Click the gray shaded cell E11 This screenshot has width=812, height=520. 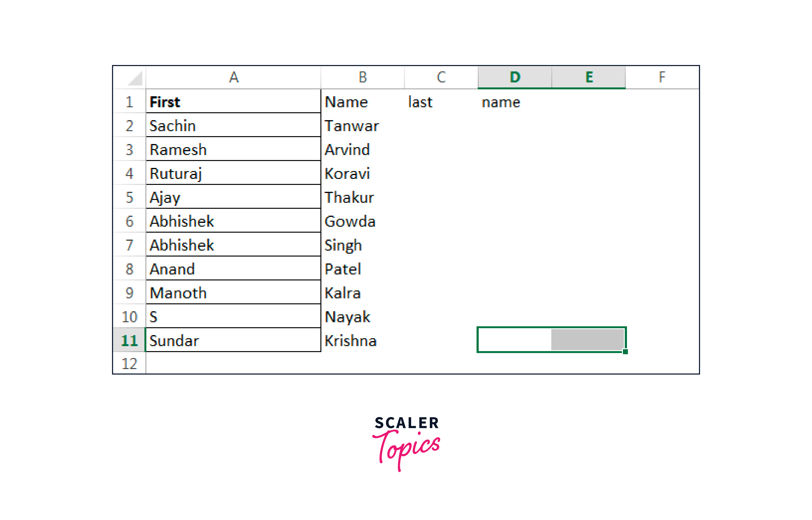588,340
